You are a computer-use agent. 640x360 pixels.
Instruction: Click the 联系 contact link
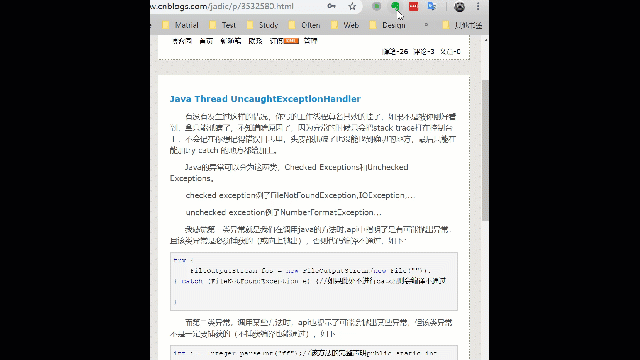255,41
